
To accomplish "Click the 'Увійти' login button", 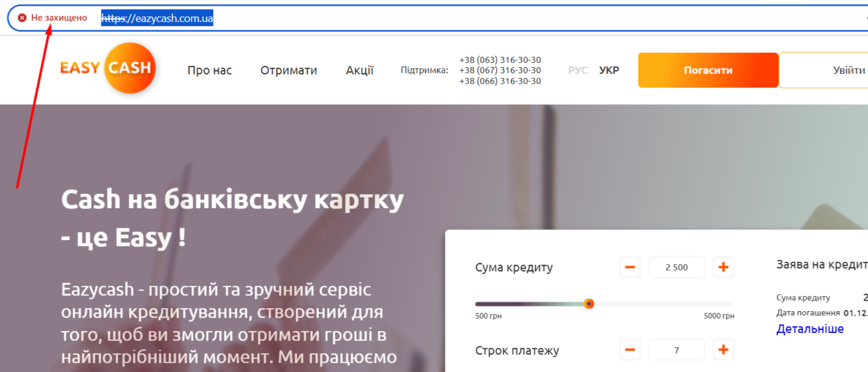I will click(823, 70).
